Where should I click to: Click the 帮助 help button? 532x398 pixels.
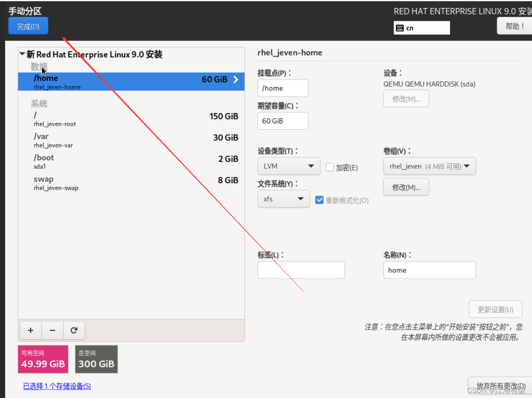click(x=514, y=26)
